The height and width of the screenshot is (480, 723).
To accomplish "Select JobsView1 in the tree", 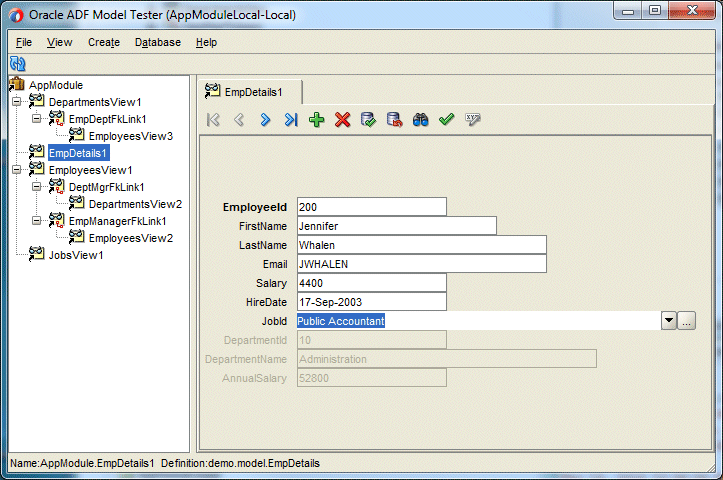I will click(76, 255).
